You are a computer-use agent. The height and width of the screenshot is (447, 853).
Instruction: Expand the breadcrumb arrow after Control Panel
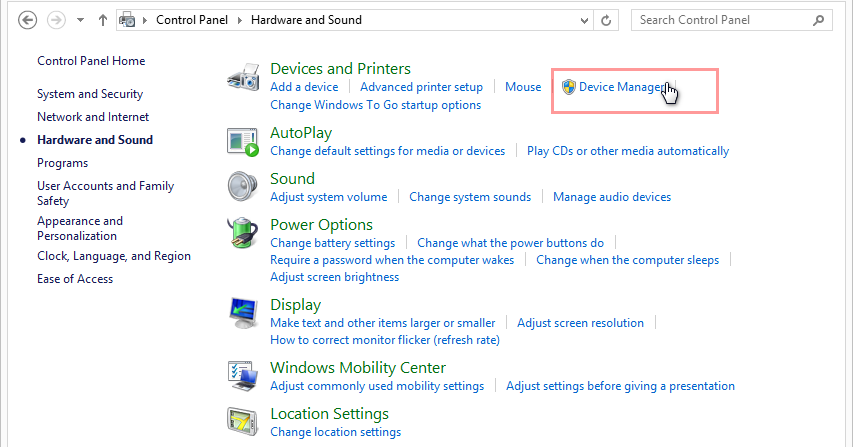(x=240, y=20)
